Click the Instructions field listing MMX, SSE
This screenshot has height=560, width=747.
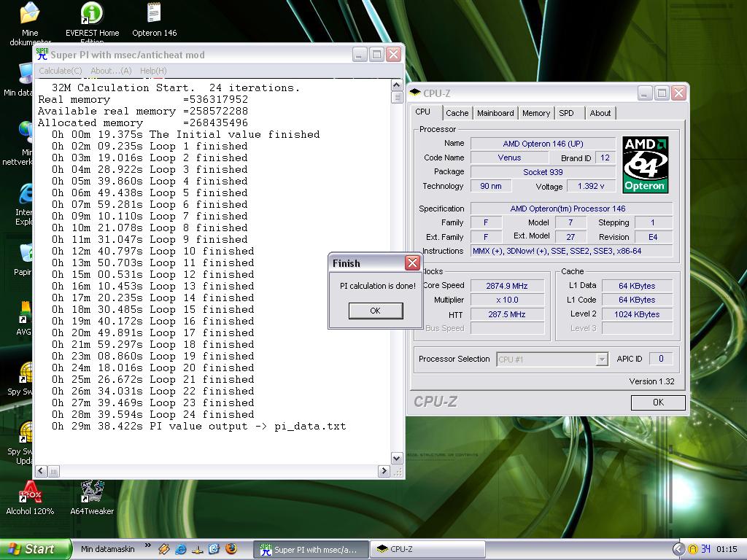(572, 251)
